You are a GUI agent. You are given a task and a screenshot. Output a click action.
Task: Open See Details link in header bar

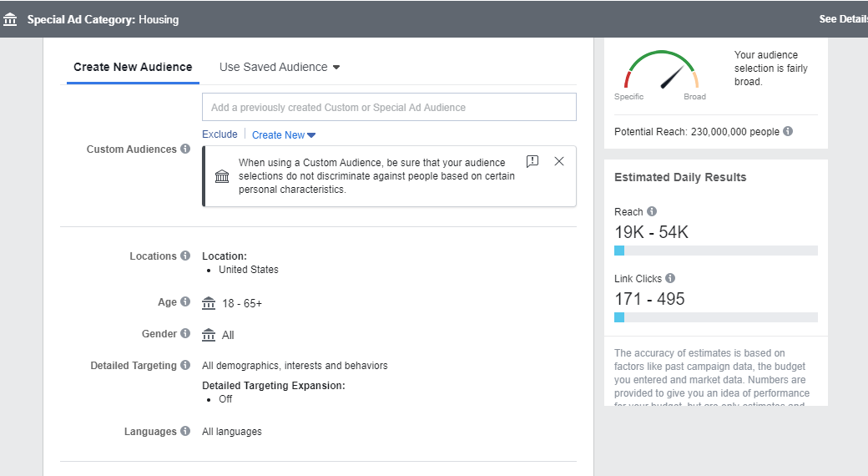click(x=843, y=19)
